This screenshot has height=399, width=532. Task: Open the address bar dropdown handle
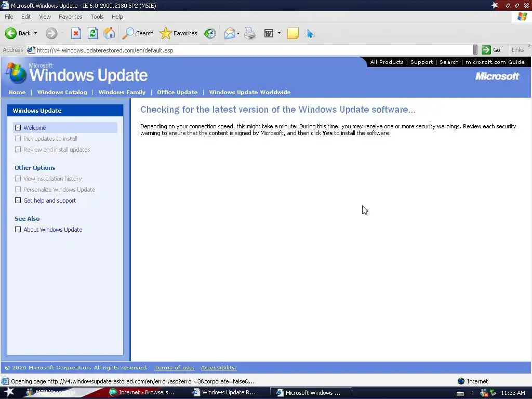pos(475,50)
